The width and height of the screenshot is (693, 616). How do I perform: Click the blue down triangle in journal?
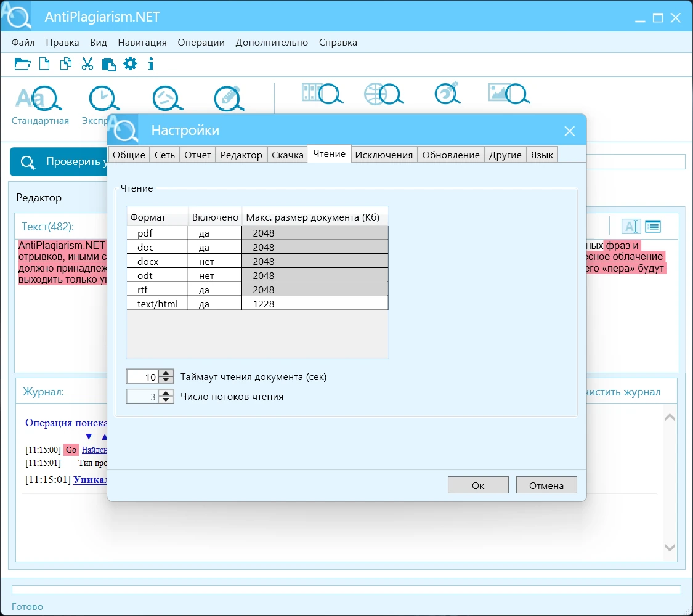click(89, 437)
